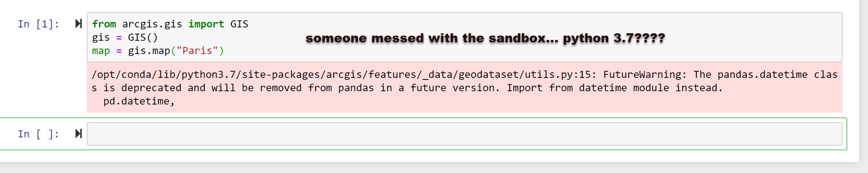Click the arcgis.gis module name
868x173 pixels.
pos(152,24)
